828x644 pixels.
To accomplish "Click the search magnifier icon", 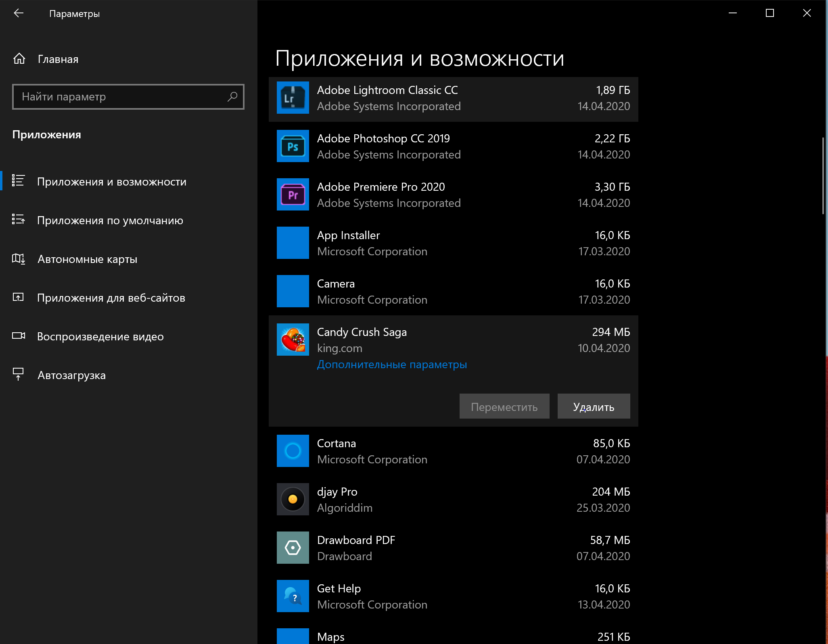I will click(232, 97).
